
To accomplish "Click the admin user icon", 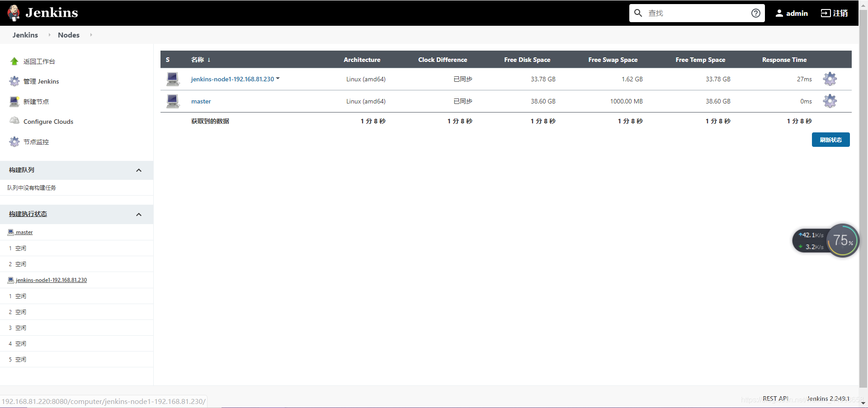I will 779,13.
